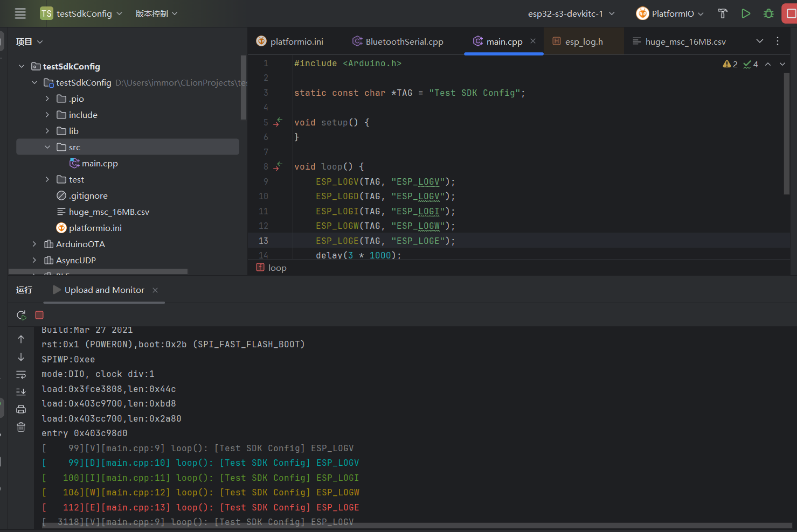This screenshot has height=532, width=797.
Task: Click project tree horizontal scrollbar
Action: pos(98,271)
